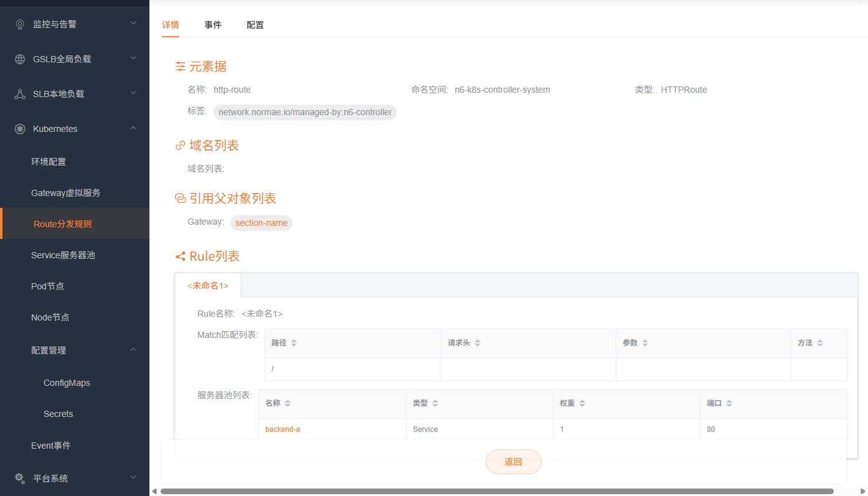Image resolution: width=868 pixels, height=496 pixels.
Task: Switch to the 配置 tab
Action: [255, 25]
